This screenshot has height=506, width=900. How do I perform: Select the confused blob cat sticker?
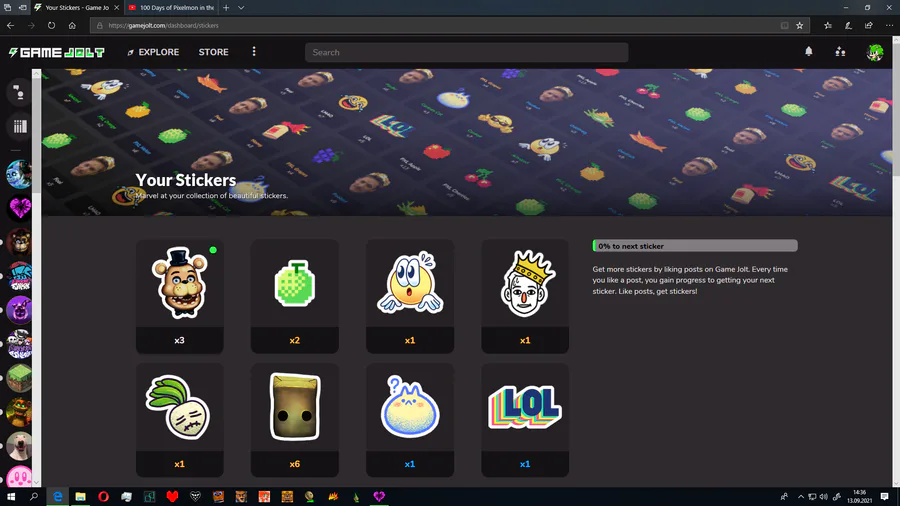pyautogui.click(x=410, y=407)
